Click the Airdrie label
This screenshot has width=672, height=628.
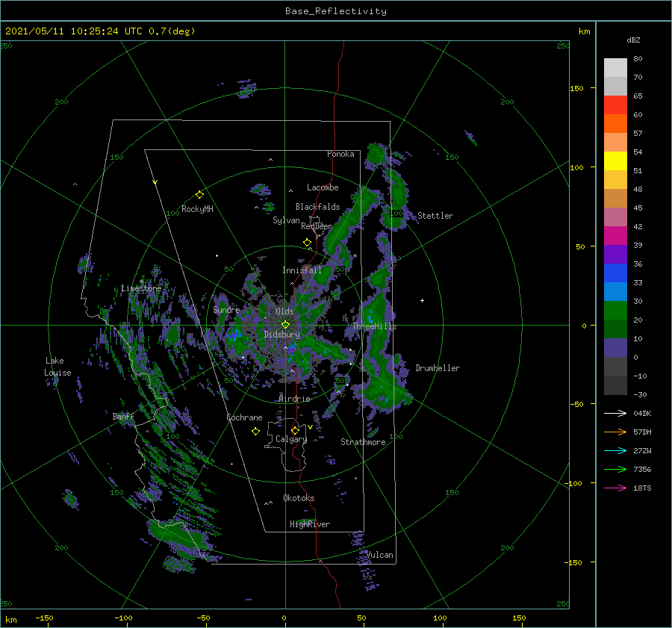[x=294, y=399]
